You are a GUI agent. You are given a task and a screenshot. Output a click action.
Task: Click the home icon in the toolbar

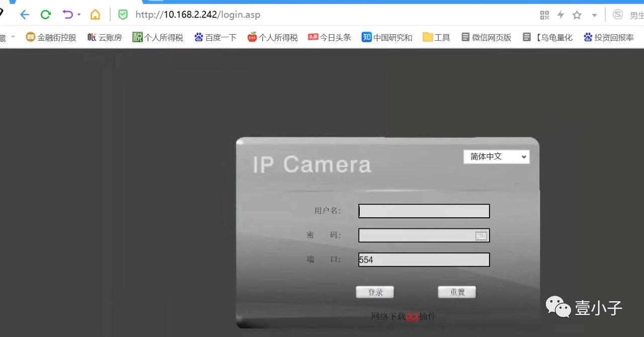[95, 15]
